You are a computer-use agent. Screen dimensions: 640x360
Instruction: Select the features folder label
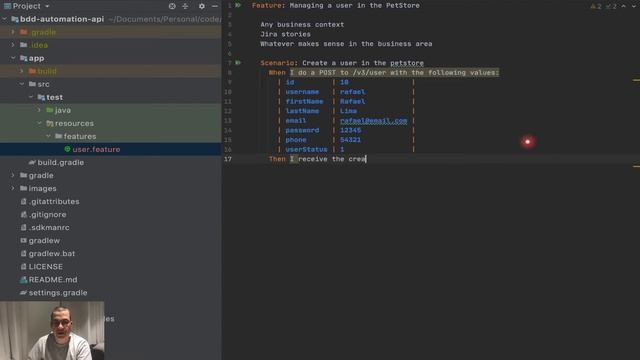80,136
